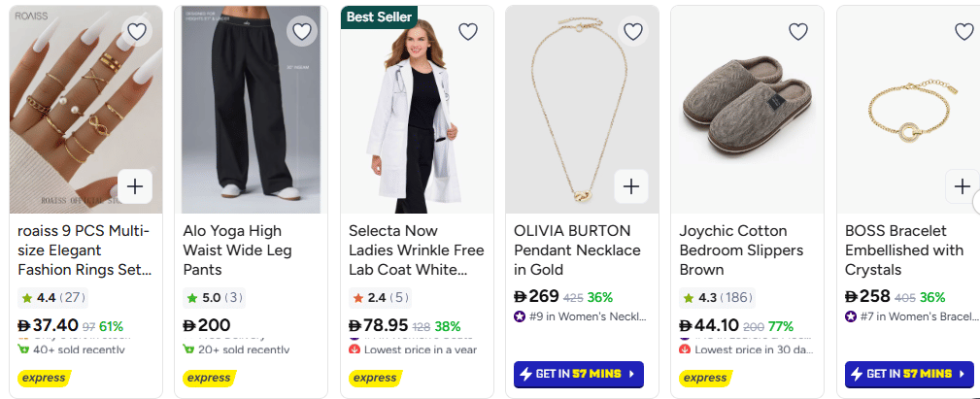Image resolution: width=980 pixels, height=399 pixels.
Task: Add roaiss rings set to wishlist
Action: [x=137, y=32]
